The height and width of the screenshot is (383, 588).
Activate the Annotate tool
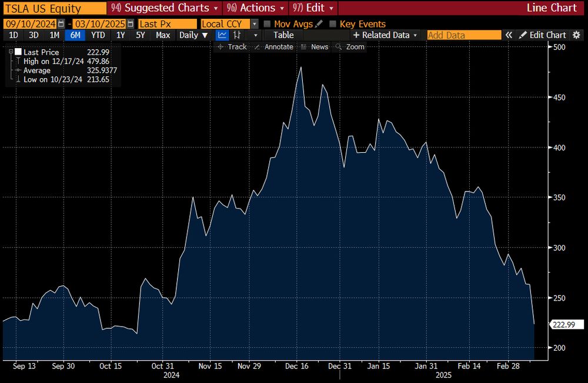274,47
